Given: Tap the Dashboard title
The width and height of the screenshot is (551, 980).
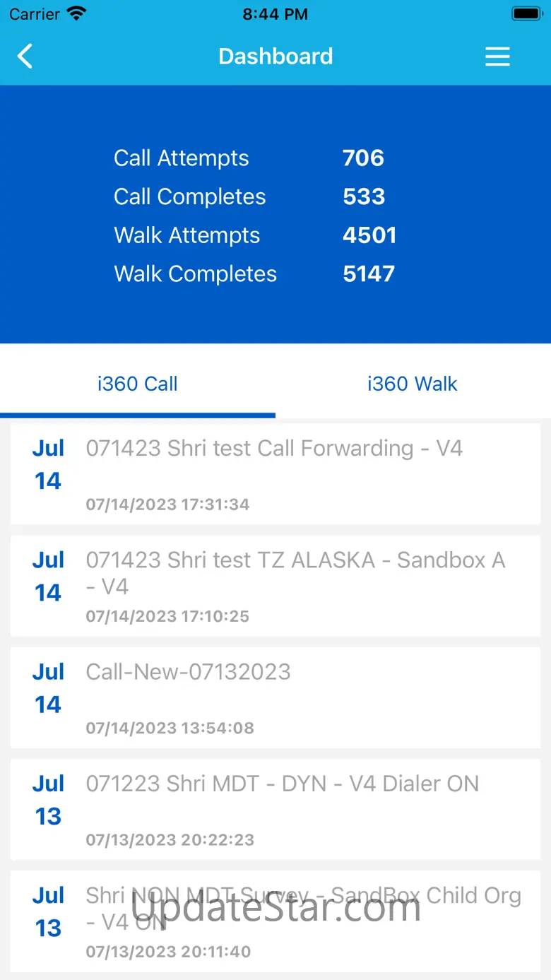Looking at the screenshot, I should [x=275, y=57].
